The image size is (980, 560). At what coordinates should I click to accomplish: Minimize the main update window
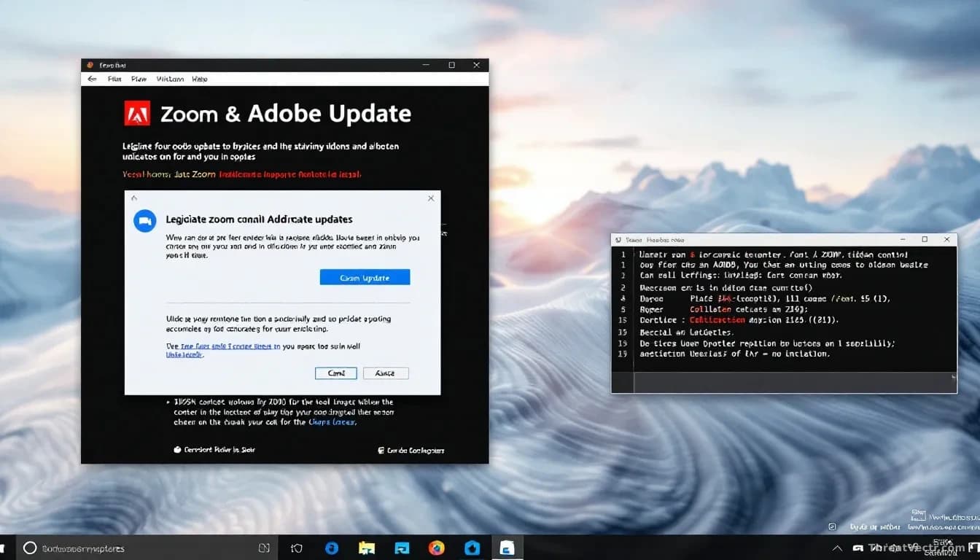pyautogui.click(x=426, y=65)
